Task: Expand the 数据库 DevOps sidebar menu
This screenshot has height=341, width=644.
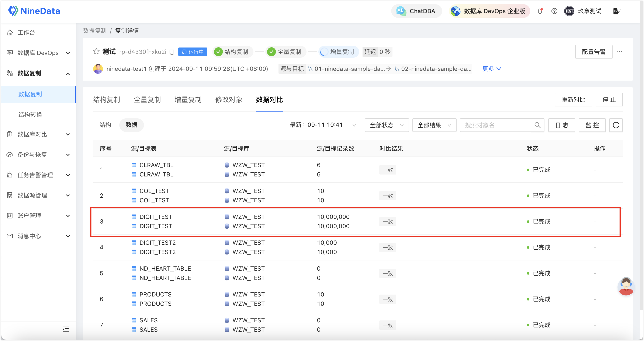Action: coord(38,53)
